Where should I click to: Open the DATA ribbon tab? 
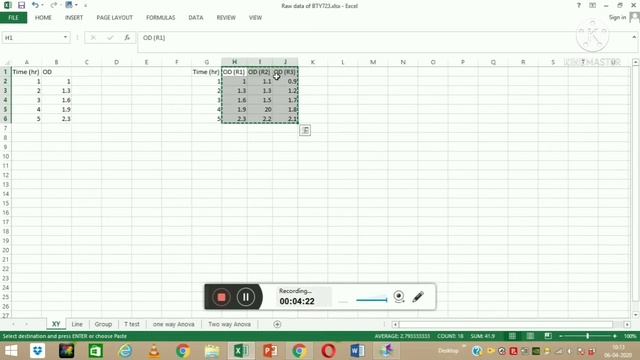[x=196, y=18]
